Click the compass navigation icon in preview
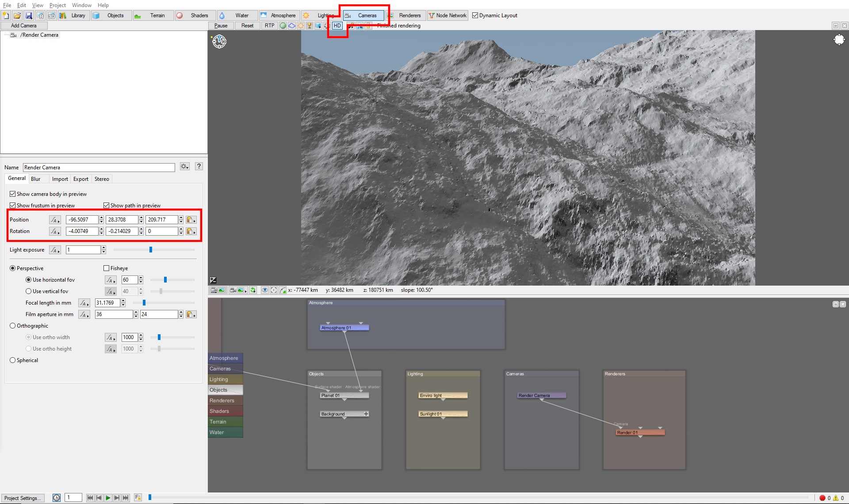The image size is (849, 504). pos(219,42)
